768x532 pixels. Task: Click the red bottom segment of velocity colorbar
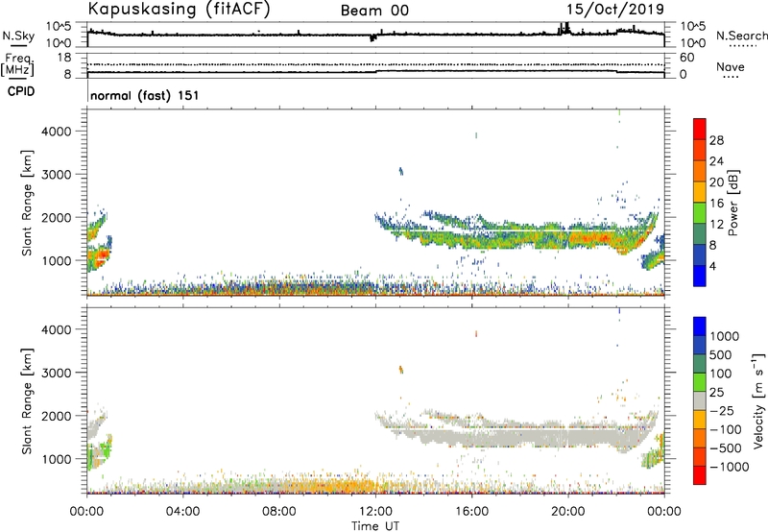click(x=700, y=475)
